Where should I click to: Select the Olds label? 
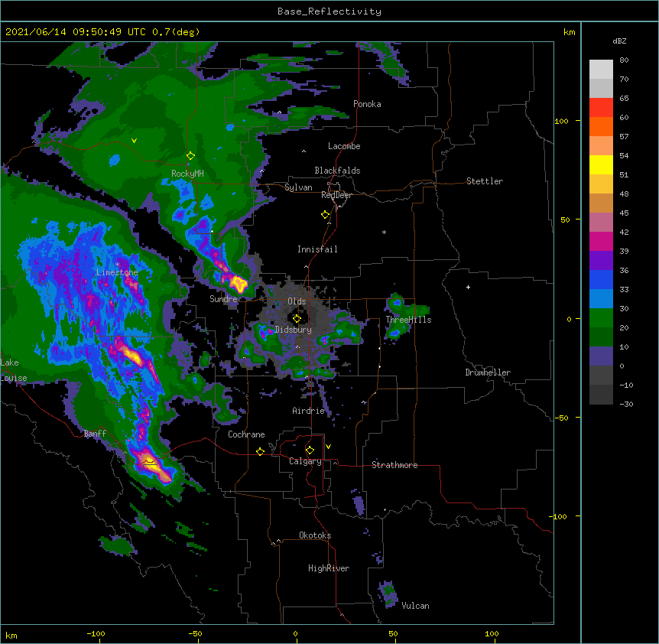click(x=297, y=301)
